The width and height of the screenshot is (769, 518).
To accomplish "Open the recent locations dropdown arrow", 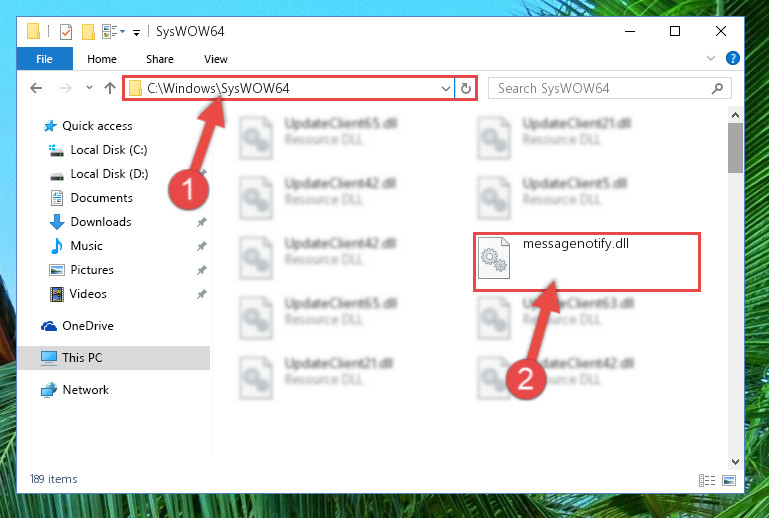I will (89, 88).
